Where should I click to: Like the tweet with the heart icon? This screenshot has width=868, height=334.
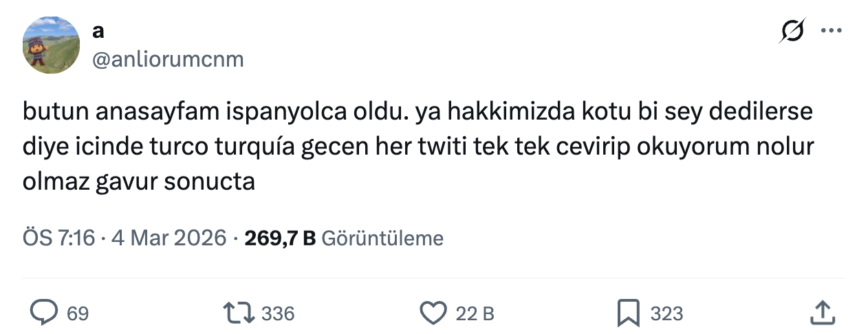point(433,313)
